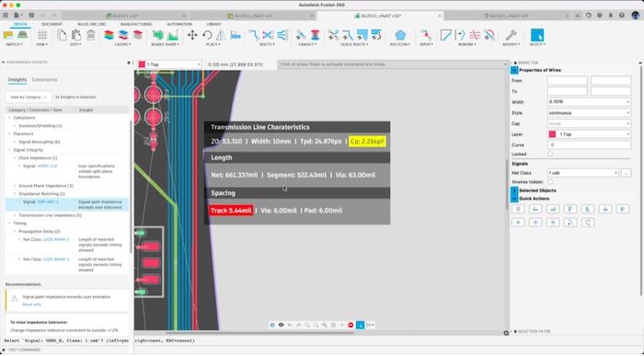
Task: Click the eye visibility icon in canvas toolbar
Action: coord(281,325)
